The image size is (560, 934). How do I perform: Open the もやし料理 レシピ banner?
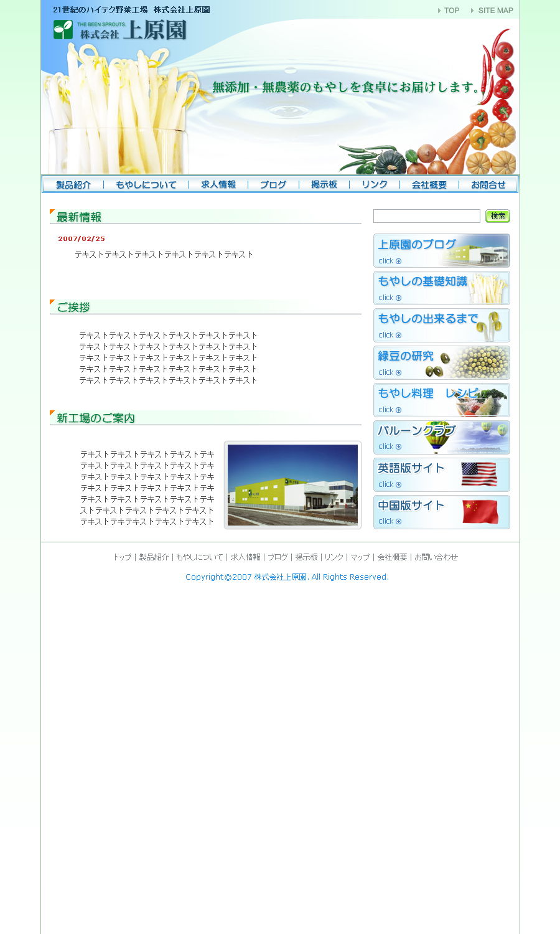[x=442, y=400]
